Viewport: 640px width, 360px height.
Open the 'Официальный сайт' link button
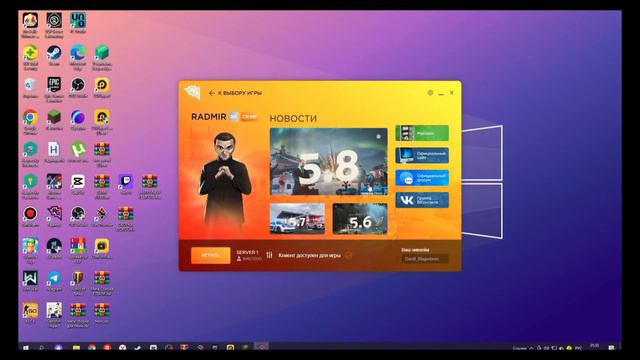click(x=422, y=156)
